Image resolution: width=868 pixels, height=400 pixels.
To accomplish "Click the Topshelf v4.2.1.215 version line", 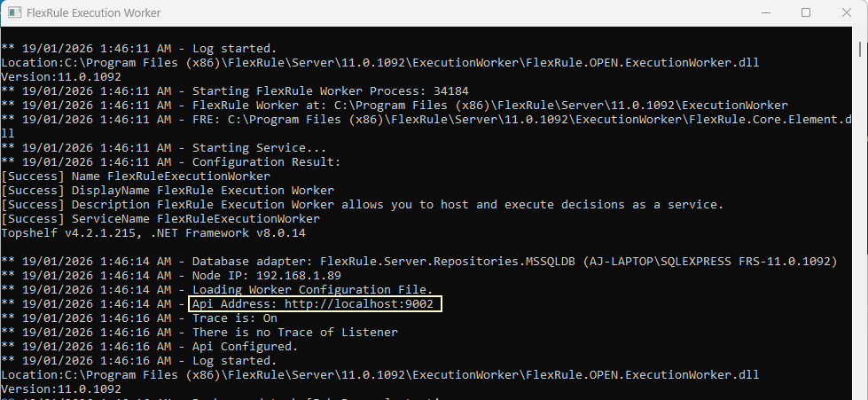I will (x=153, y=232).
